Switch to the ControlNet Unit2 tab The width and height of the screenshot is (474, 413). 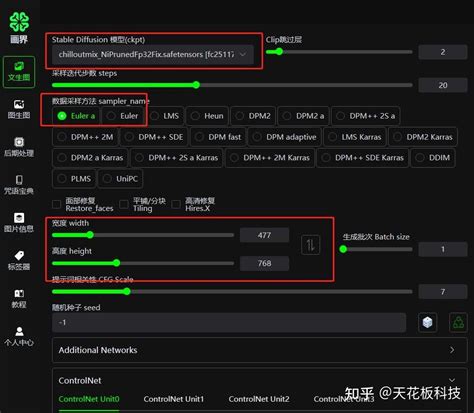pos(259,399)
